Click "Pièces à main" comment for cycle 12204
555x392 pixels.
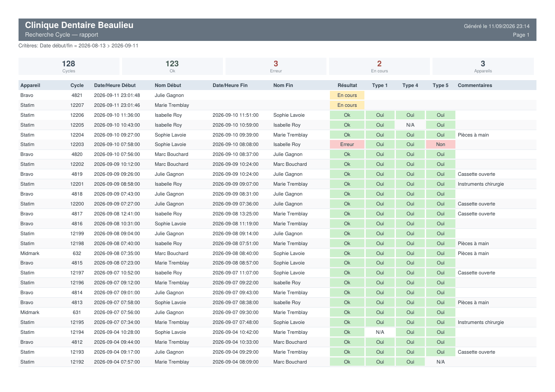point(473,135)
